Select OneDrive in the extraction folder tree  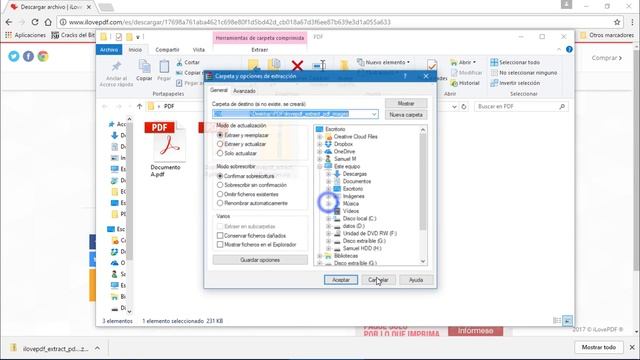(x=344, y=151)
